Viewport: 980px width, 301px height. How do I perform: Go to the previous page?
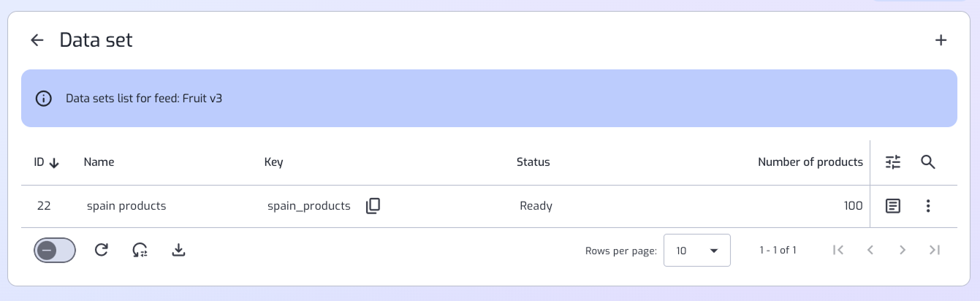(x=870, y=250)
